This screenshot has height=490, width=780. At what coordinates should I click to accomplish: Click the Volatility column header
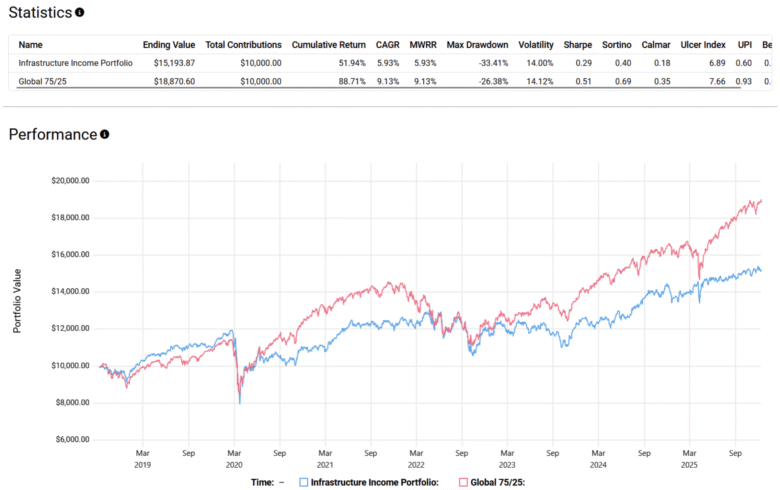[536, 45]
